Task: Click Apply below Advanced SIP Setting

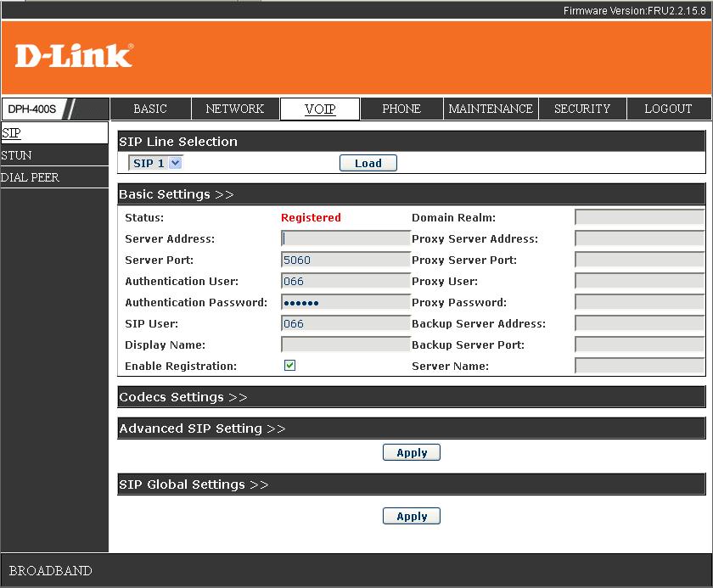Action: 412,452
